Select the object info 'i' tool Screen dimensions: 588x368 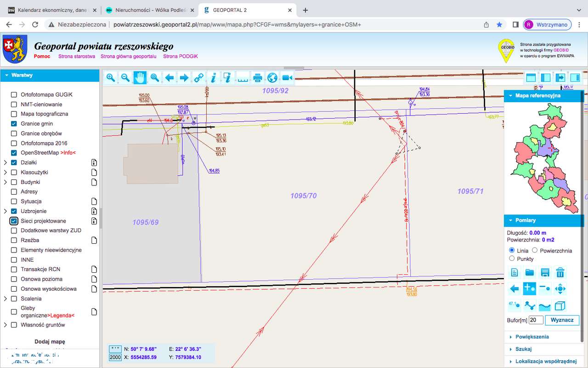[x=213, y=78]
